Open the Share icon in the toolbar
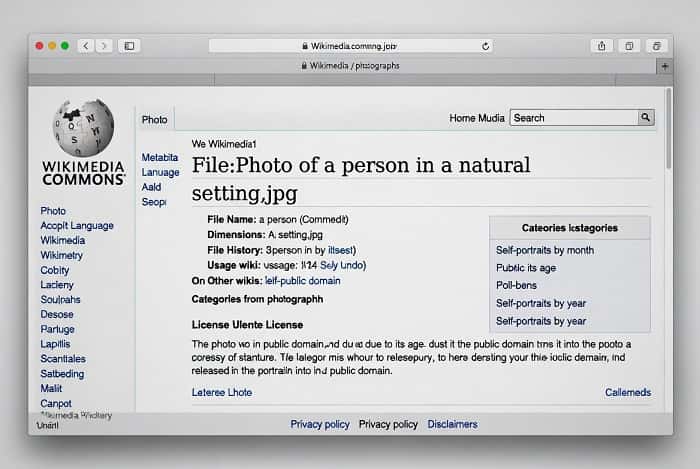The image size is (700, 469). point(602,46)
